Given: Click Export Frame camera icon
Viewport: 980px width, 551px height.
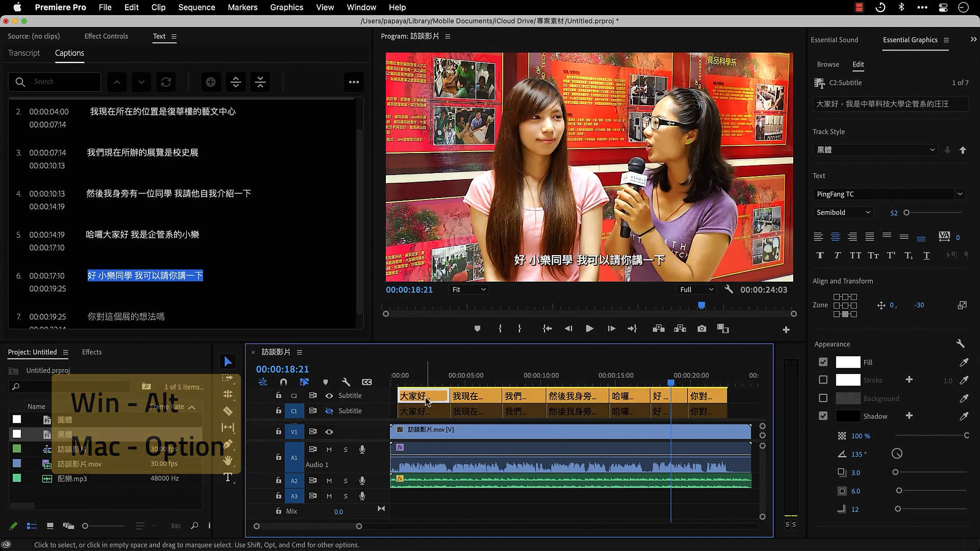Looking at the screenshot, I should point(702,329).
